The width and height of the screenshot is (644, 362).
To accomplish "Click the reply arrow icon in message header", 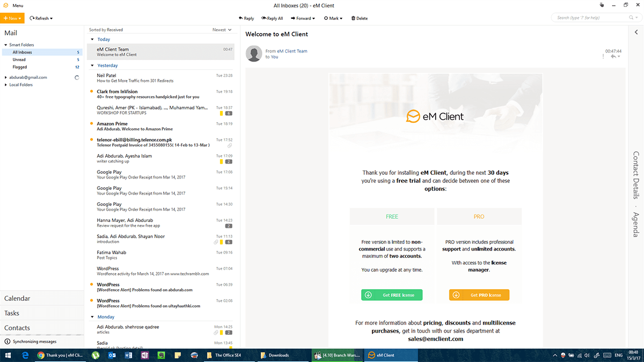I will pyautogui.click(x=613, y=56).
